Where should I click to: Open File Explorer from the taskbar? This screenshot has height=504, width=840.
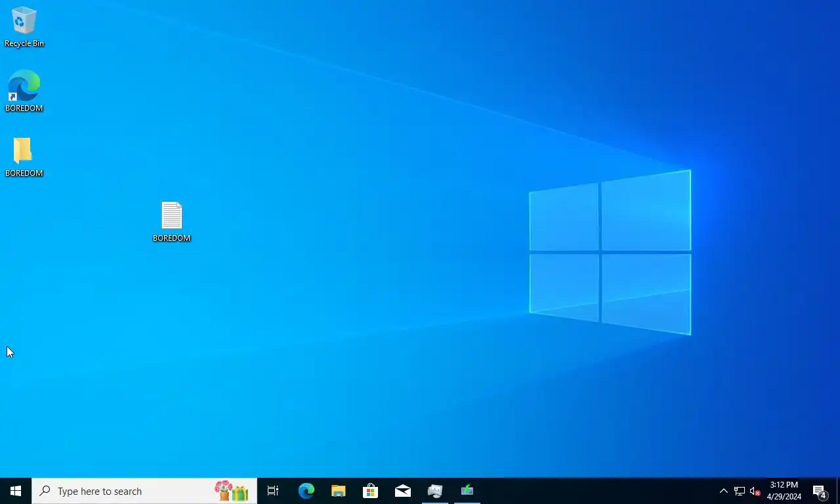pos(339,491)
